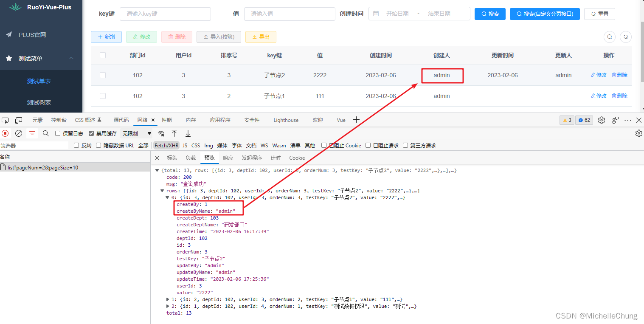644x324 pixels.
Task: Click the messages badge showing 62
Action: [x=584, y=120]
